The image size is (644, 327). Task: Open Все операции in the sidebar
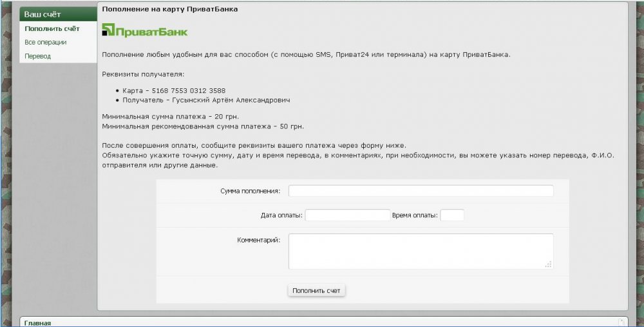45,43
